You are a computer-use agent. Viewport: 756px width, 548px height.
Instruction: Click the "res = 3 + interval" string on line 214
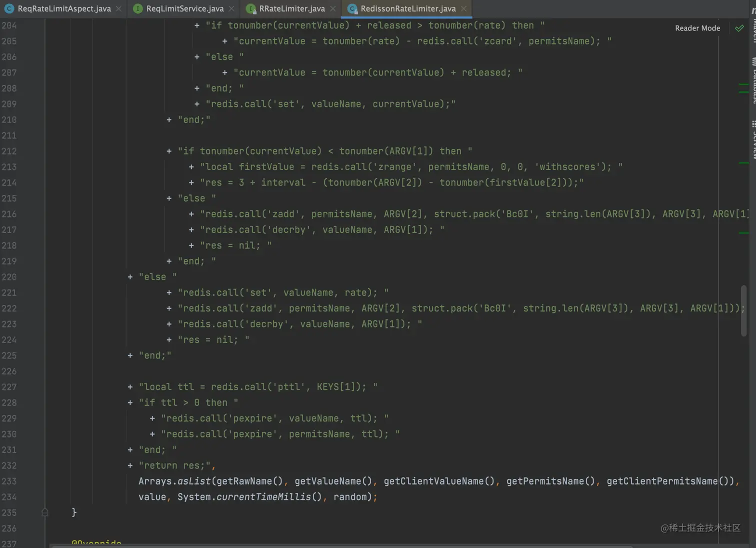pos(391,182)
